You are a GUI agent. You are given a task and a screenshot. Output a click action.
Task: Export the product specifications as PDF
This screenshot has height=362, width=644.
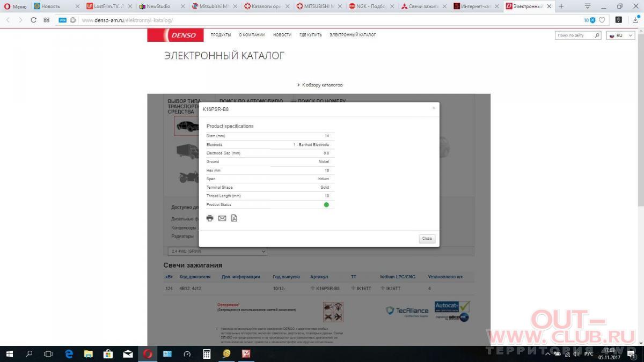(x=234, y=218)
